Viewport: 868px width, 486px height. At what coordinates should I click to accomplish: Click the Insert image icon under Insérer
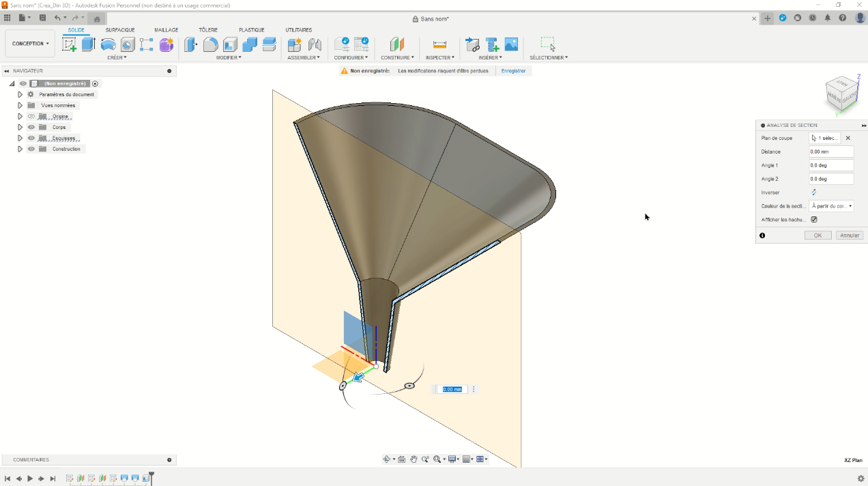pos(511,44)
